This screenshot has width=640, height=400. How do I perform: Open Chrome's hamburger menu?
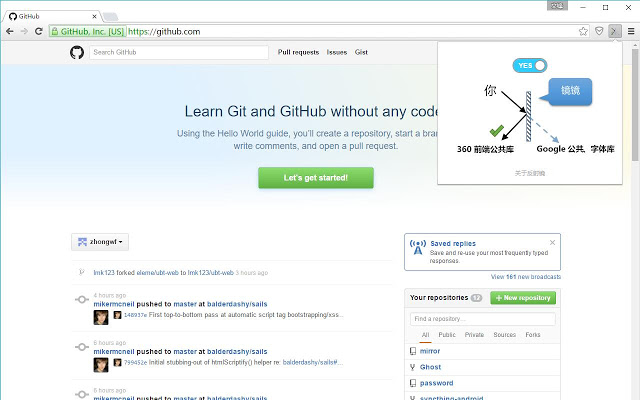click(631, 31)
